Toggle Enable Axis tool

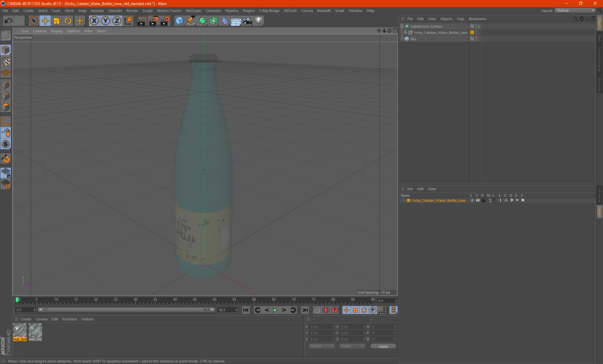tap(6, 121)
